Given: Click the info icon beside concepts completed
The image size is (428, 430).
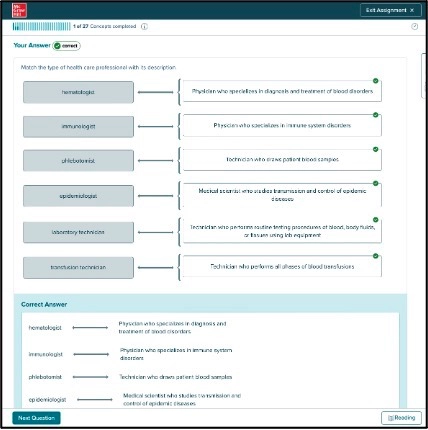Looking at the screenshot, I should [x=144, y=27].
